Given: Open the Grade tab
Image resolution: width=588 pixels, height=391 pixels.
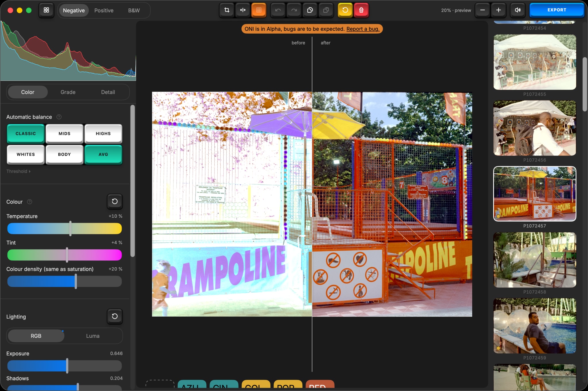Looking at the screenshot, I should pos(68,92).
